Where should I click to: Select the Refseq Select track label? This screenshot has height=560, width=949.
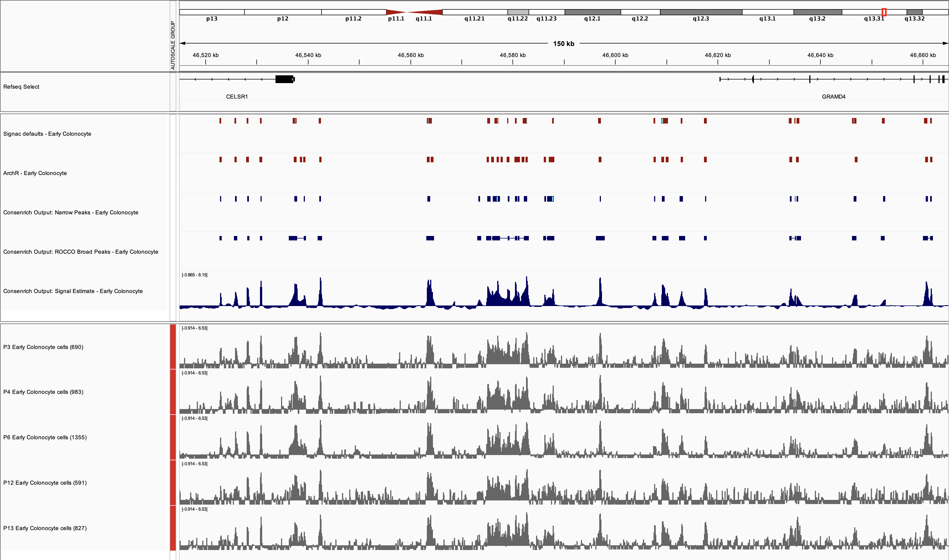[21, 87]
